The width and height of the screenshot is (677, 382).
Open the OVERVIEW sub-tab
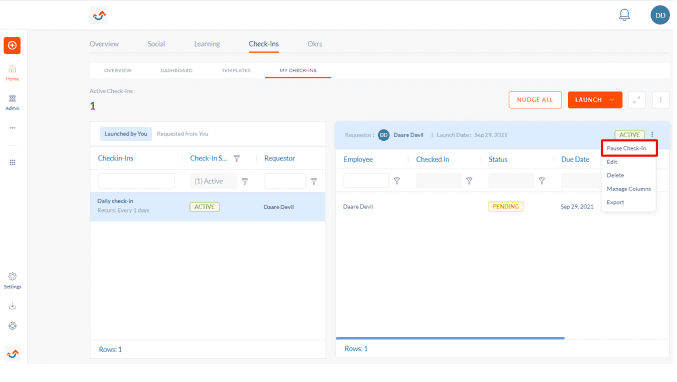click(117, 70)
